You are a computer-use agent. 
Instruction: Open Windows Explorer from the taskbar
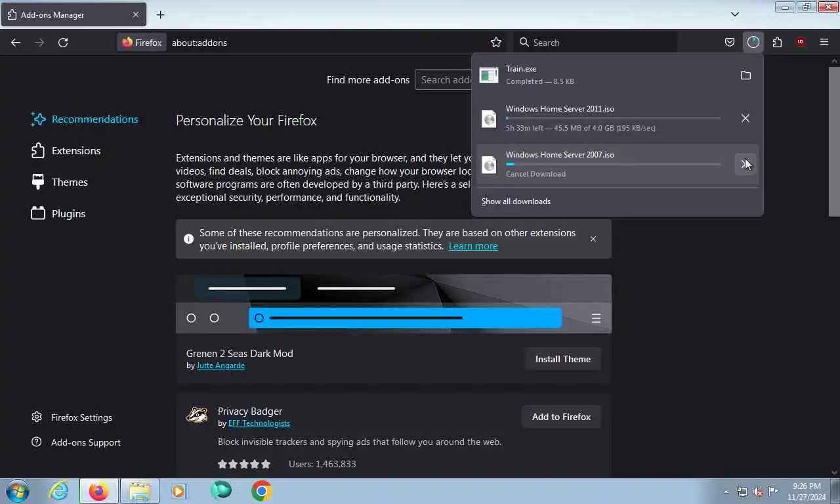[140, 491]
